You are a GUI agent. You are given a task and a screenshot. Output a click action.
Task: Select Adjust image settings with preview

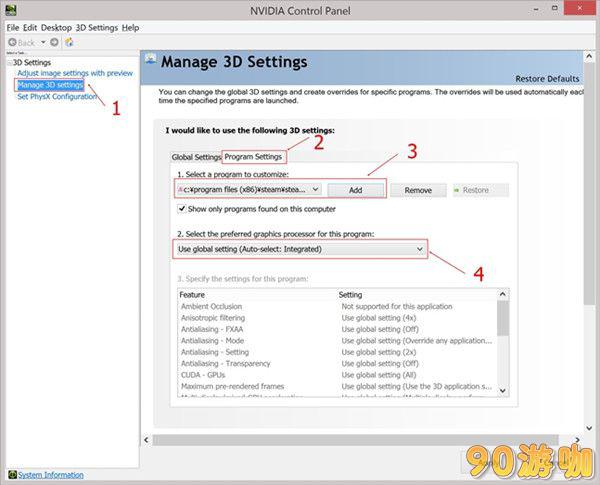(x=75, y=73)
